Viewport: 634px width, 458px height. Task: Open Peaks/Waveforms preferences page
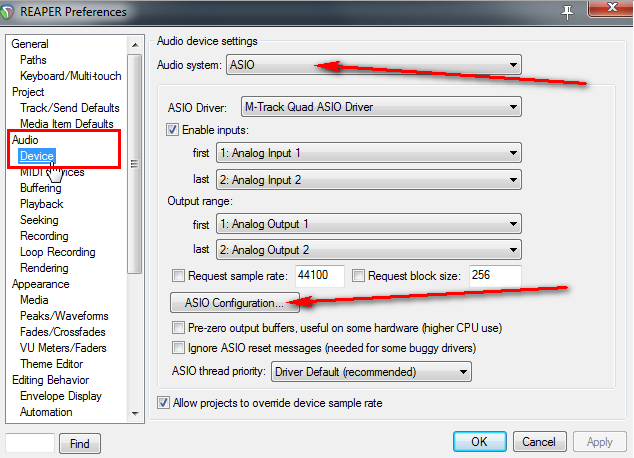pyautogui.click(x=64, y=316)
